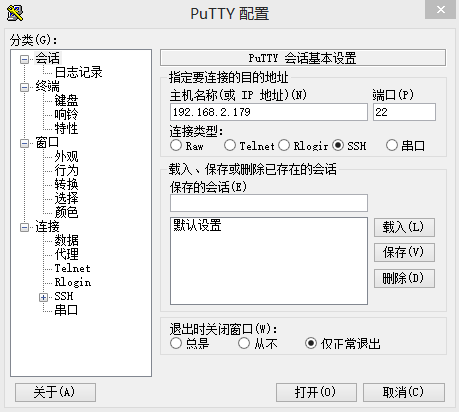Image resolution: width=459 pixels, height=412 pixels.
Task: Open the 日志记录 category
Action: pos(78,72)
